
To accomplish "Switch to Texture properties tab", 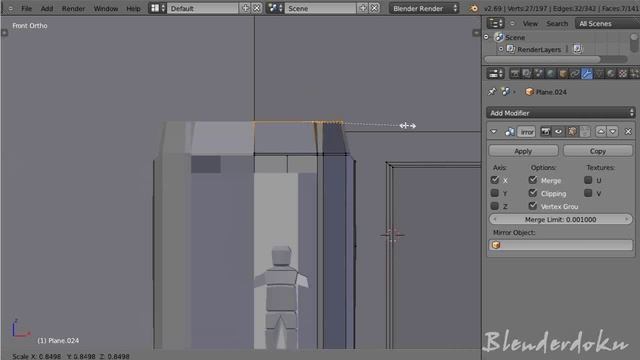I will point(623,73).
